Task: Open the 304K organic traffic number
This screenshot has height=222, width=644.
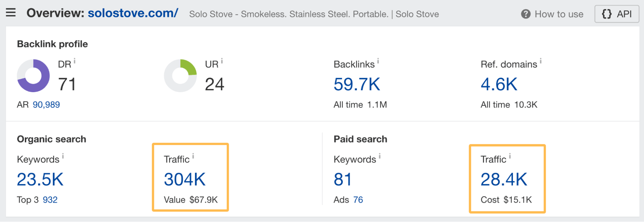Action: pyautogui.click(x=185, y=179)
